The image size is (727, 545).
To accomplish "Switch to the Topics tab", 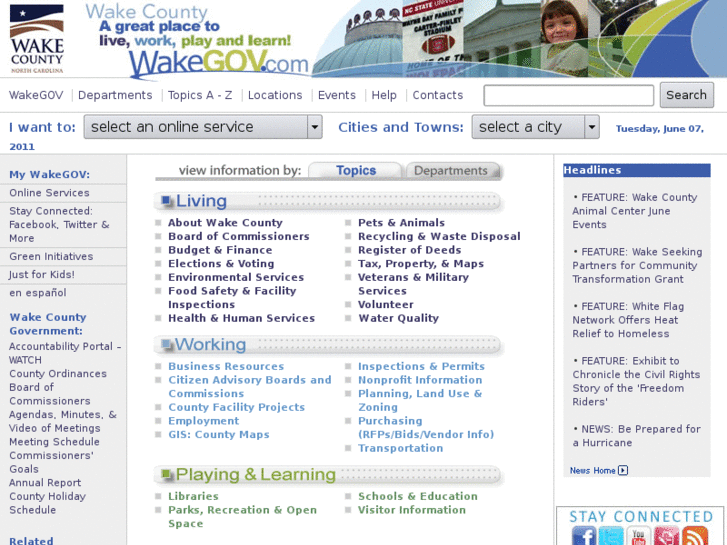I will click(x=355, y=171).
